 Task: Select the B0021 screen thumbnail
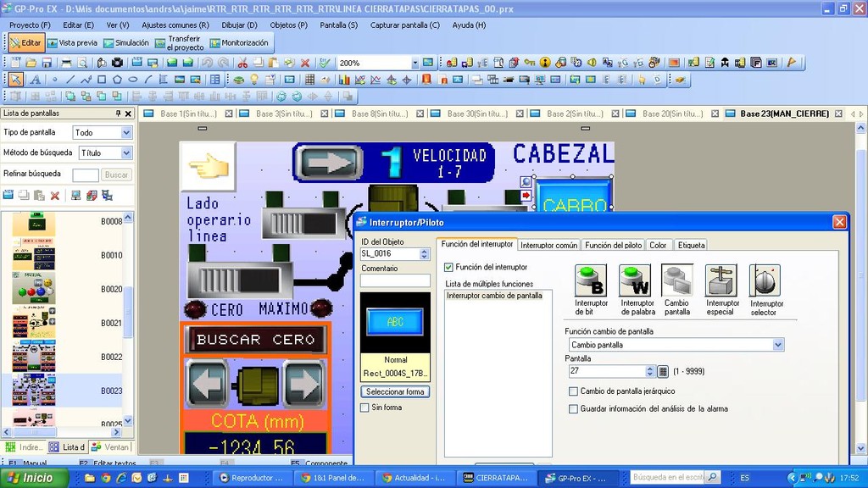34,324
